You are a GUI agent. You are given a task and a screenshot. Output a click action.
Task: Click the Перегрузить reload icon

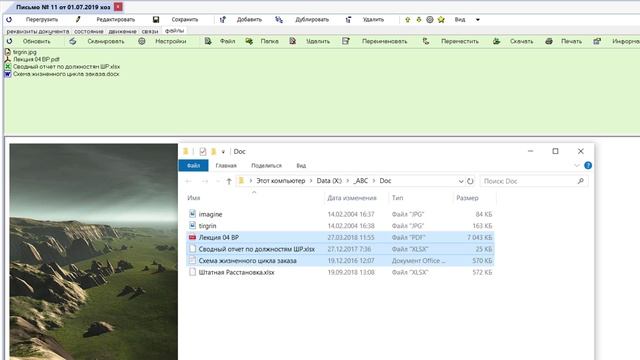pyautogui.click(x=9, y=20)
